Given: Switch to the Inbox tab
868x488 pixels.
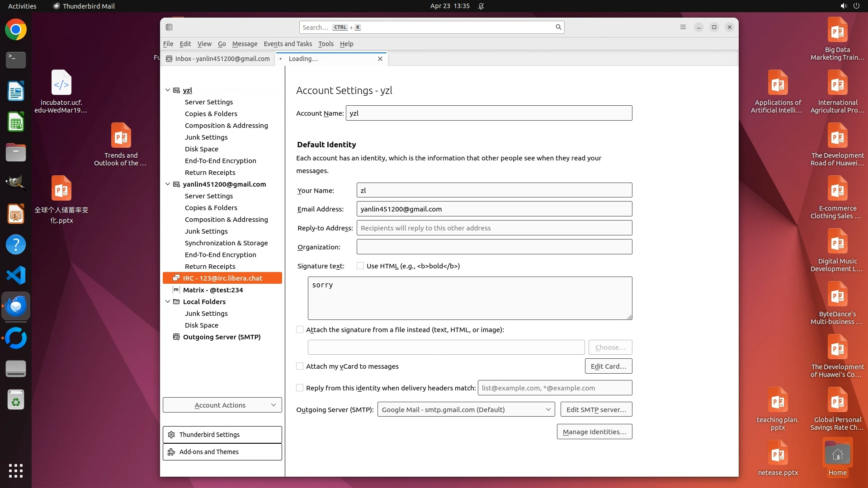Looking at the screenshot, I should (218, 59).
